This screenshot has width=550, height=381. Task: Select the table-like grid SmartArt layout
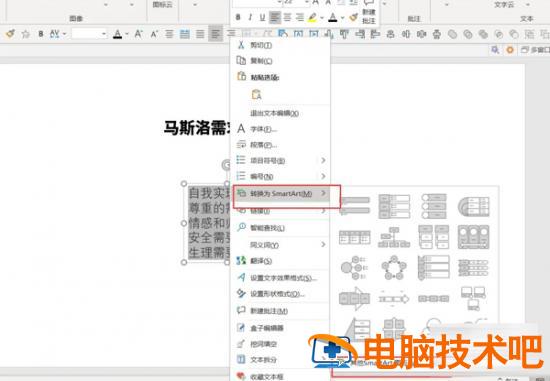355,237
